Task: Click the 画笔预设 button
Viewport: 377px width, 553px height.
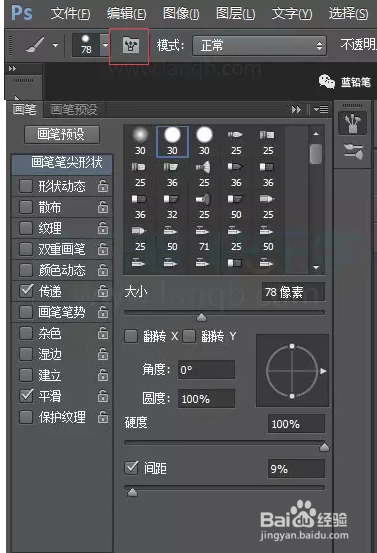Action: 62,134
